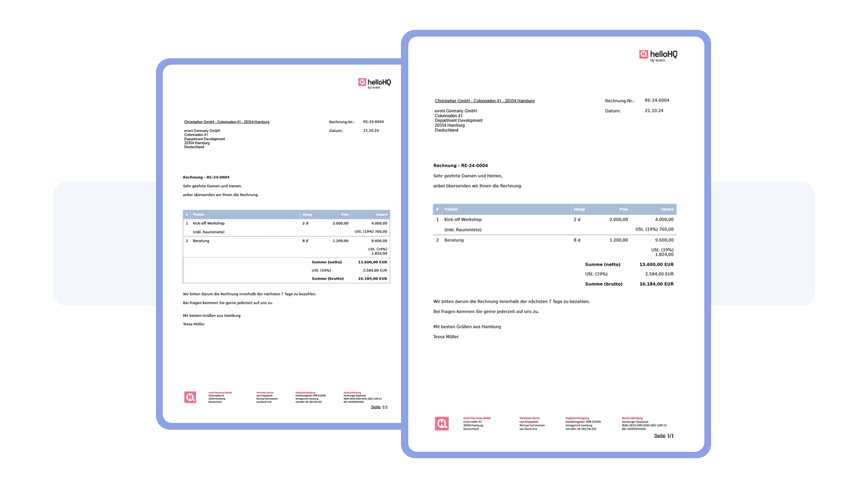Click the Preis column header in right table
This screenshot has width=868, height=488.
(623, 209)
